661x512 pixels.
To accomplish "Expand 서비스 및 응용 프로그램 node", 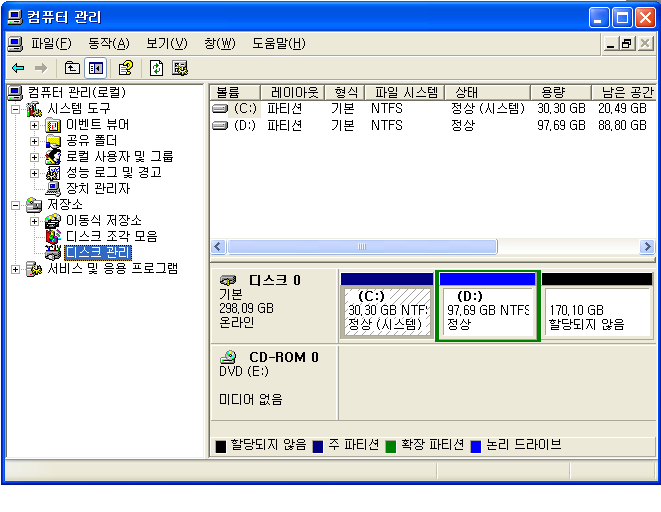I will pos(15,269).
